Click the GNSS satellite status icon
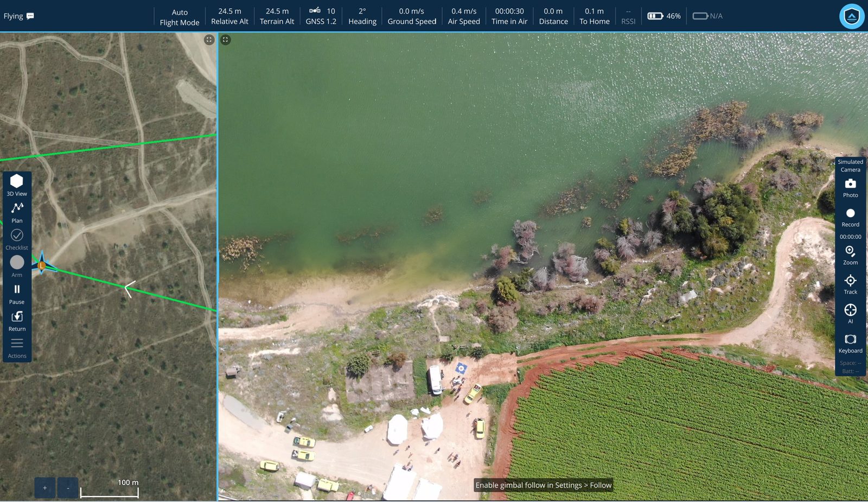868x502 pixels. [315, 10]
